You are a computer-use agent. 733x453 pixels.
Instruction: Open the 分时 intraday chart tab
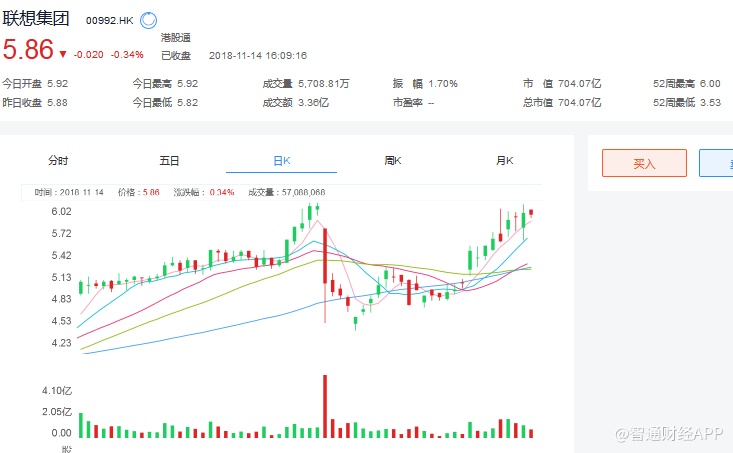click(x=58, y=160)
